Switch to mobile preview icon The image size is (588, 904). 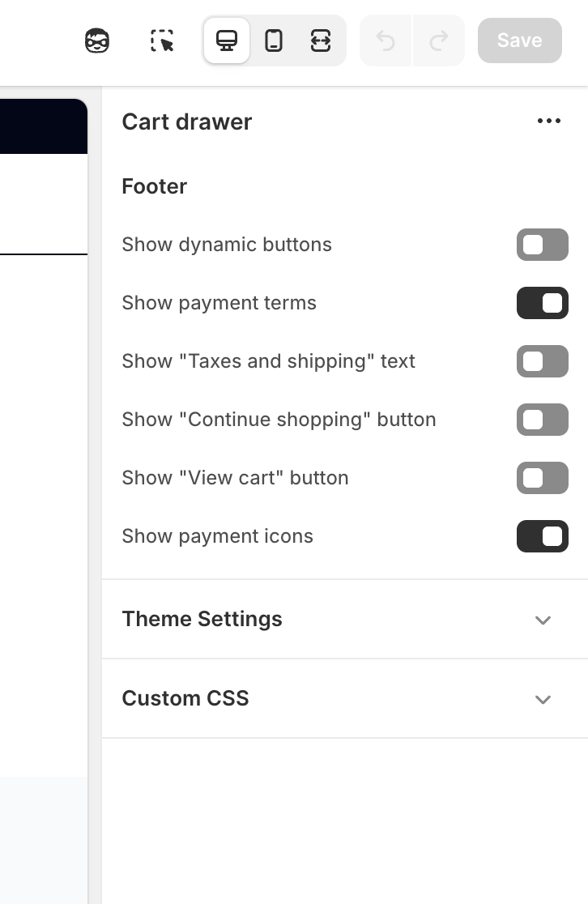click(274, 41)
